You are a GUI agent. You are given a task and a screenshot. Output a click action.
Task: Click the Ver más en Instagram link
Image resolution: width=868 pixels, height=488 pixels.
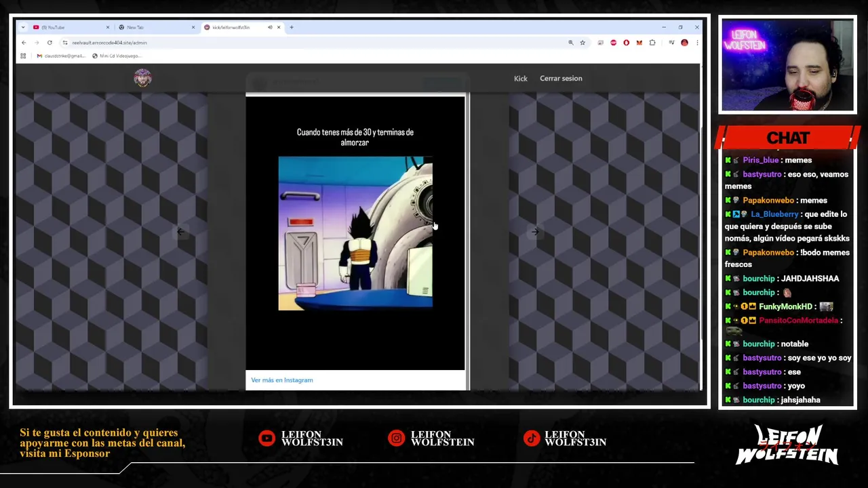282,380
